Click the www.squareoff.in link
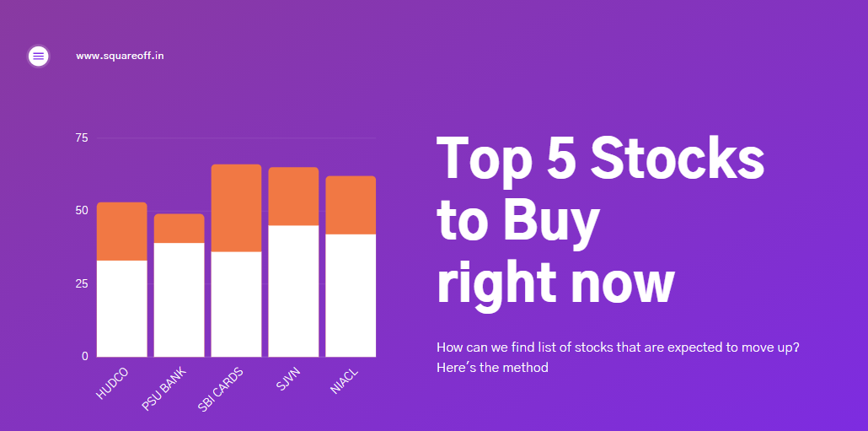This screenshot has height=431, width=868. (120, 56)
